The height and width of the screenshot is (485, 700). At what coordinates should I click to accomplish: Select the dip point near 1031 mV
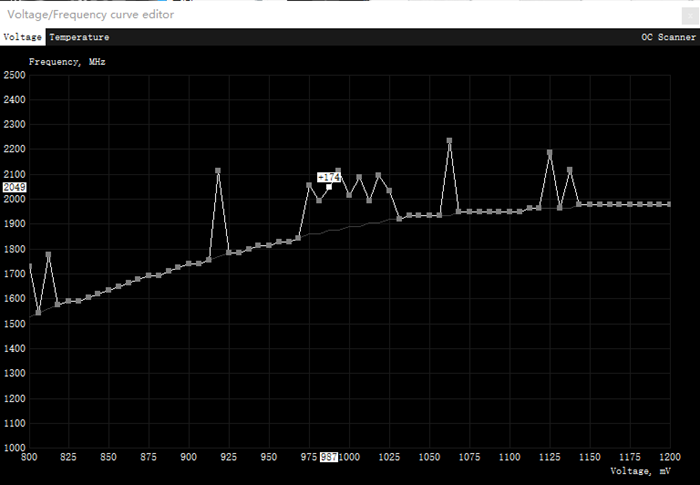tap(399, 219)
